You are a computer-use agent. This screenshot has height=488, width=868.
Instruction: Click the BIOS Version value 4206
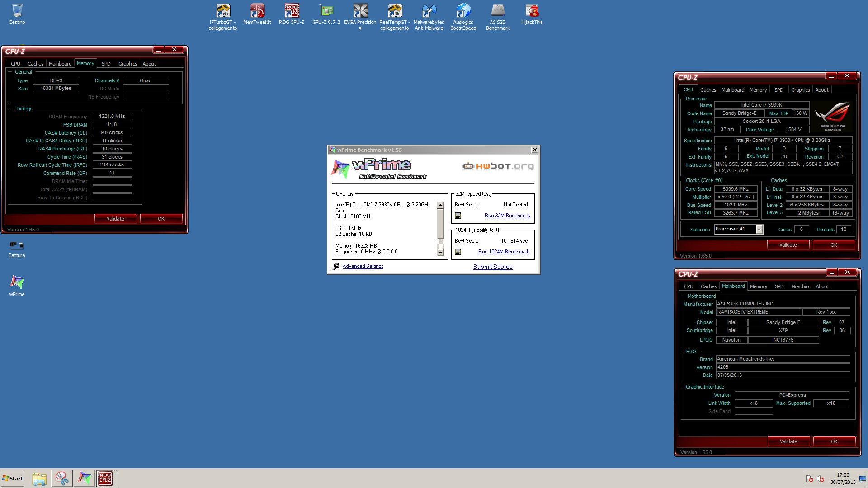click(783, 367)
